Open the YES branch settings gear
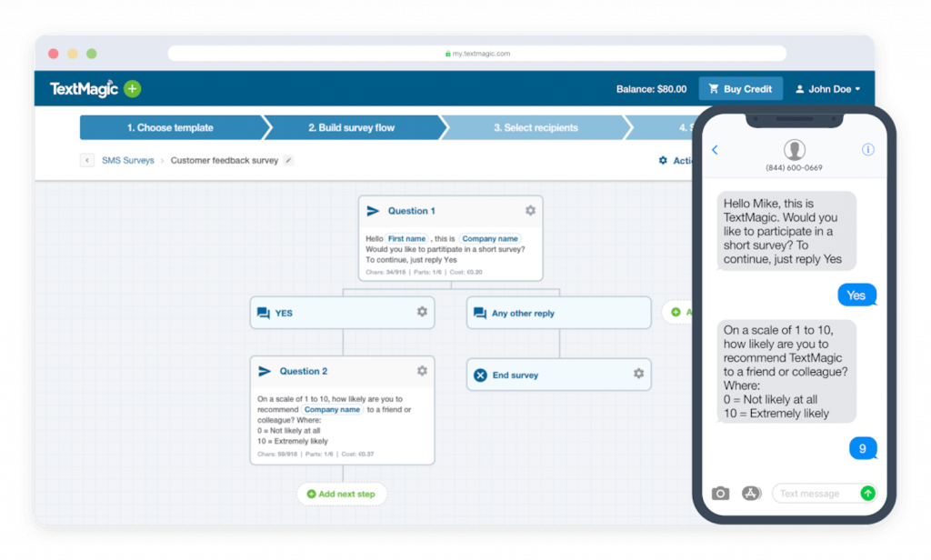The width and height of the screenshot is (931, 560). coord(422,312)
